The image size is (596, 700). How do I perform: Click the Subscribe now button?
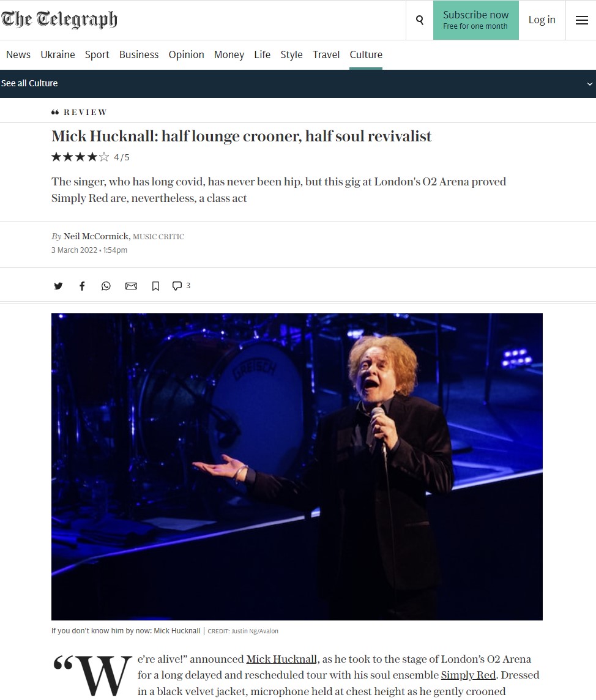475,20
